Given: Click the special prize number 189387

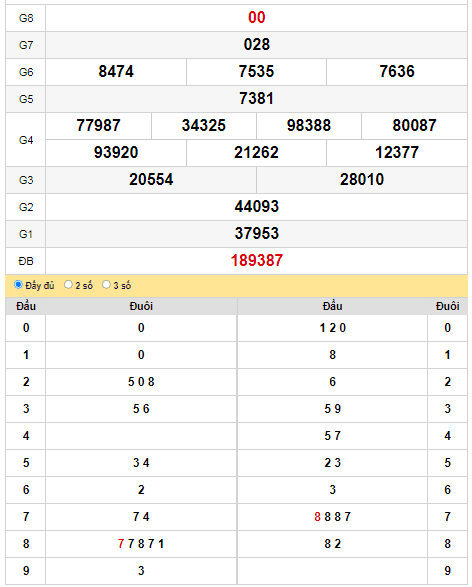Looking at the screenshot, I should coord(256,261).
